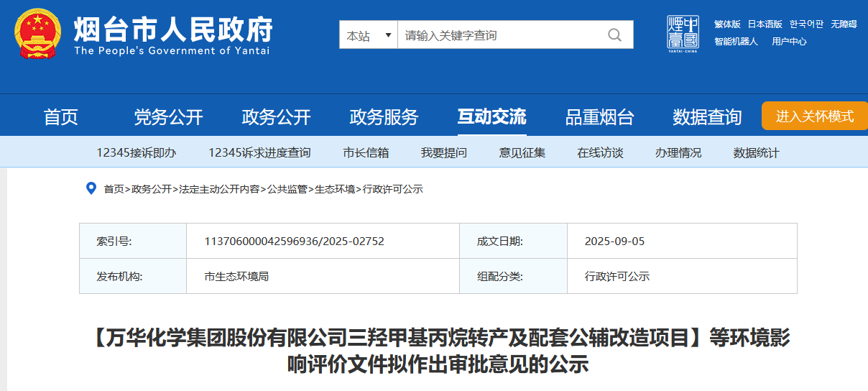This screenshot has width=868, height=391.
Task: Click 进入关怀模式 button
Action: [x=815, y=116]
